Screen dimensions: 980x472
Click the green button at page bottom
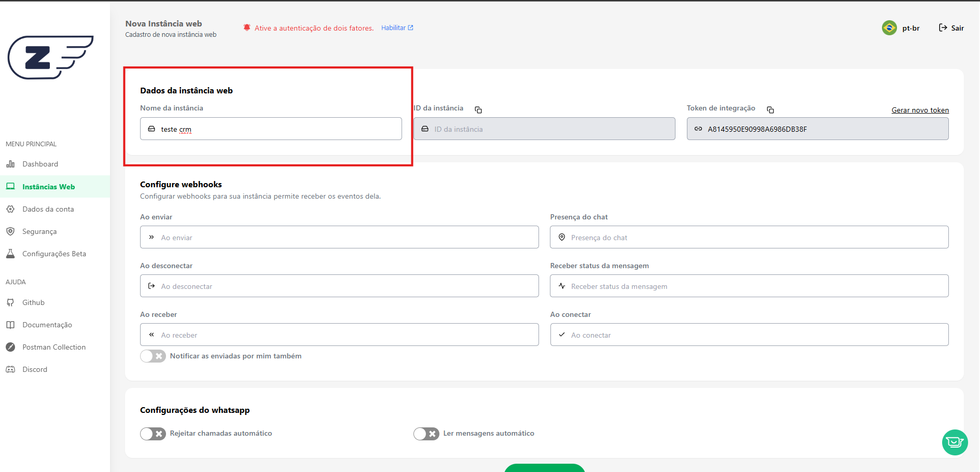[x=544, y=468]
